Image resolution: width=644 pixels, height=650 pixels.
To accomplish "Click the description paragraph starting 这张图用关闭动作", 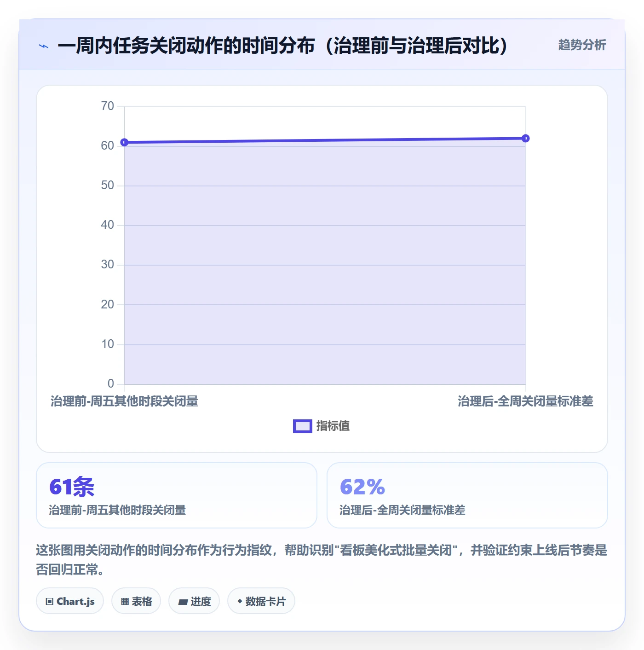I will click(322, 560).
